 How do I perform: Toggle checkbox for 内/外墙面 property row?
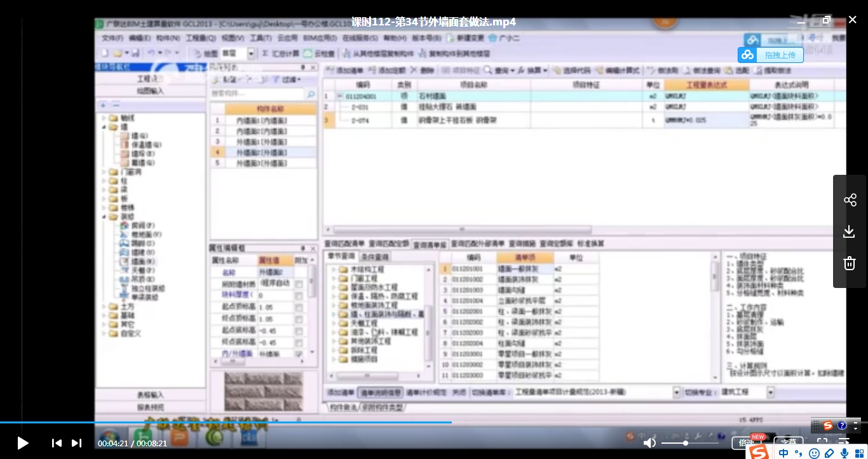pos(299,354)
